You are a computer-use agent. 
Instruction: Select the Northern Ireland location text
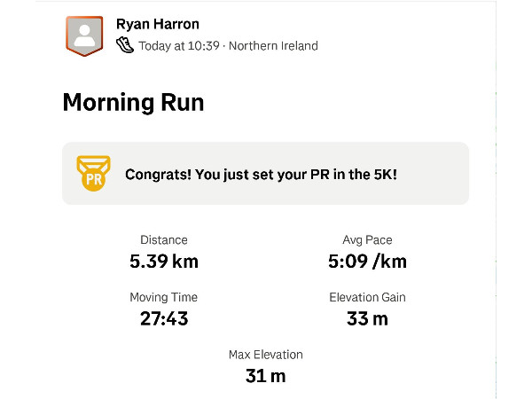[273, 46]
